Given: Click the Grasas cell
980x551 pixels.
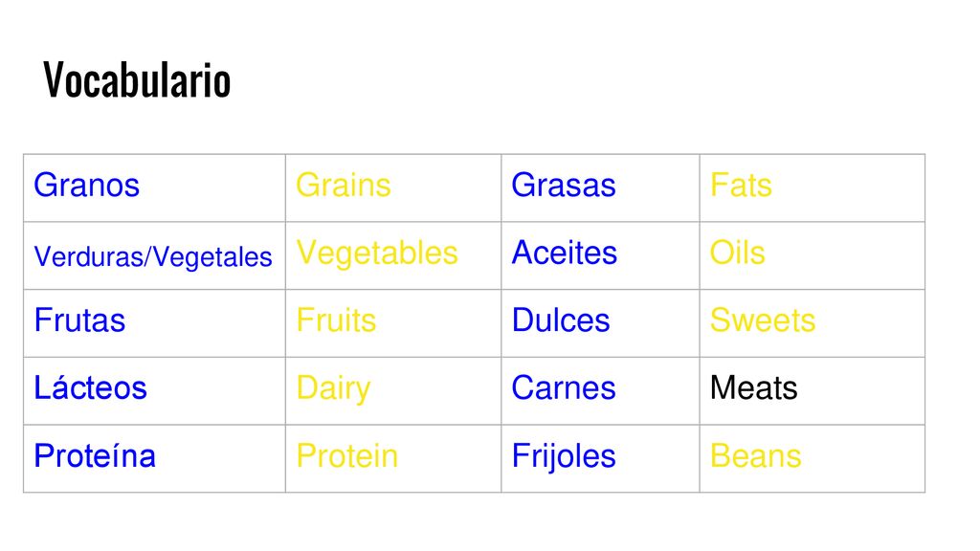Looking at the screenshot, I should click(600, 187).
